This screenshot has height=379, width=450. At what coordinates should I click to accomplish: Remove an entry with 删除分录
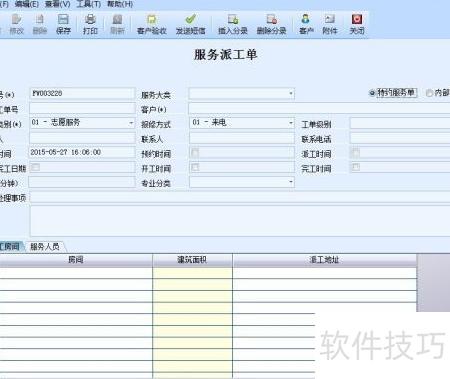[x=271, y=24]
